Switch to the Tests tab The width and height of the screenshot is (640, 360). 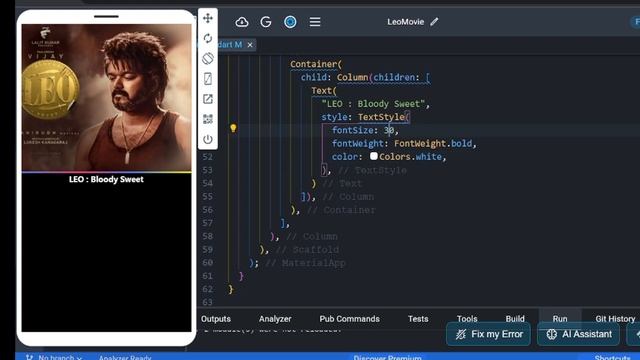(418, 319)
